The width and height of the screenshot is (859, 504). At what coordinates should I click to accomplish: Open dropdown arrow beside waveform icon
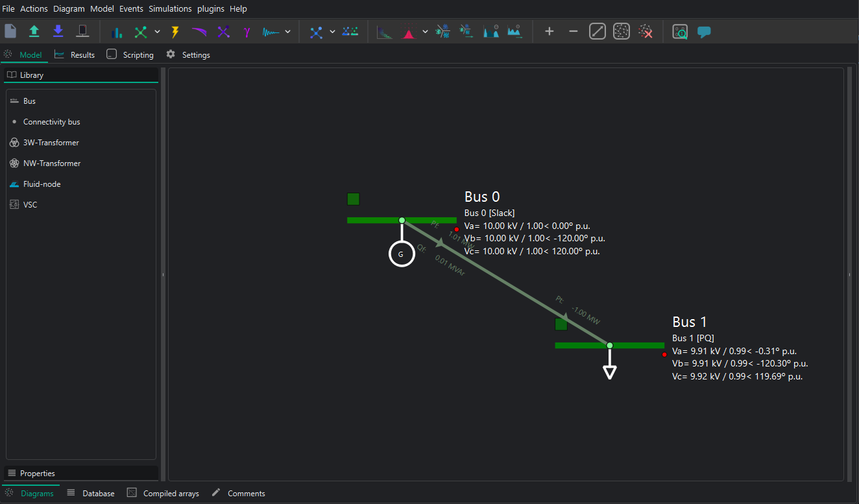(x=287, y=31)
